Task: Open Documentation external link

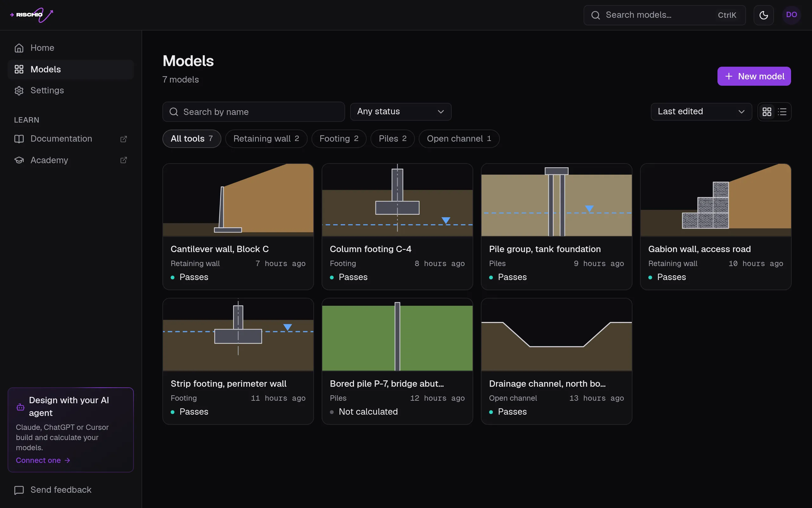Action: [x=71, y=139]
